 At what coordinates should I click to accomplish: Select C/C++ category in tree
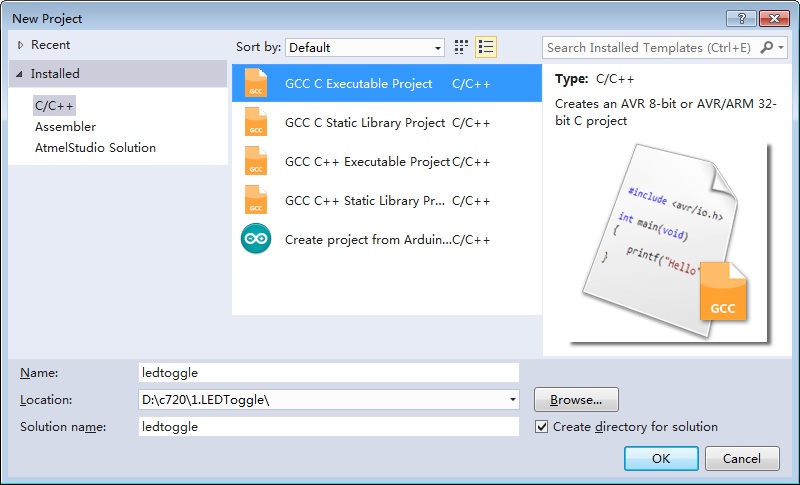[54, 106]
